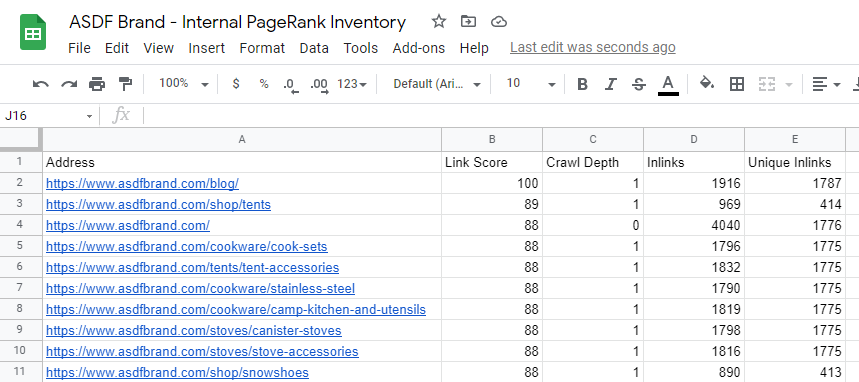Open the Format menu

click(x=262, y=48)
